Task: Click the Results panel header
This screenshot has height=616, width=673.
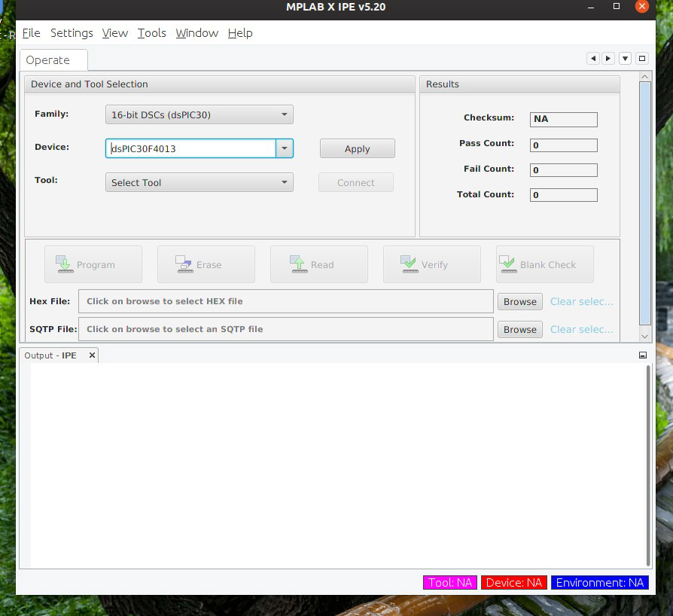Action: click(519, 84)
